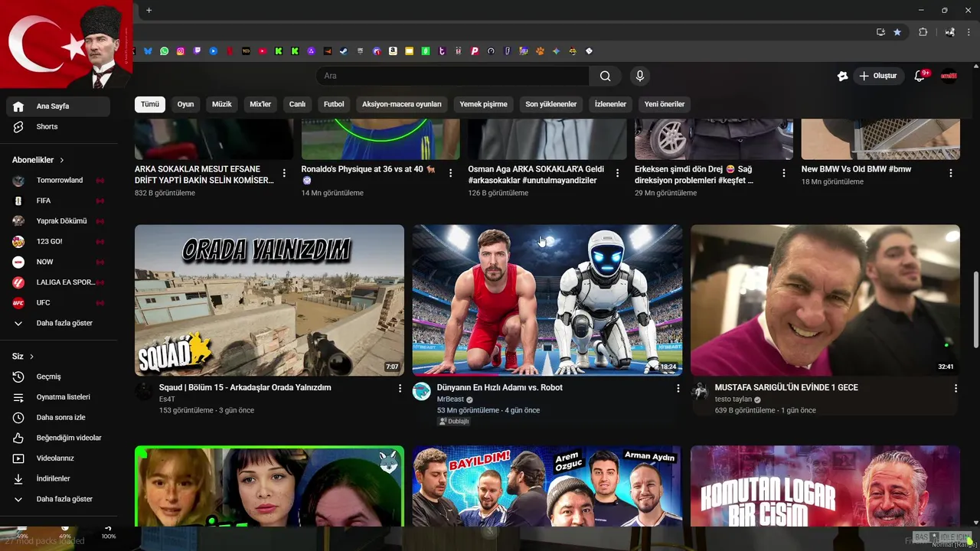This screenshot has width=980, height=551.
Task: Open the Chrome three-dot menu
Action: (x=970, y=32)
